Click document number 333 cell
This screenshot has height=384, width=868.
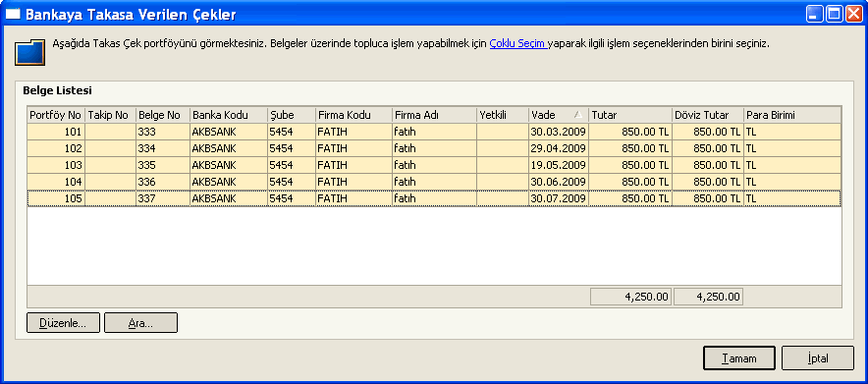[x=163, y=132]
